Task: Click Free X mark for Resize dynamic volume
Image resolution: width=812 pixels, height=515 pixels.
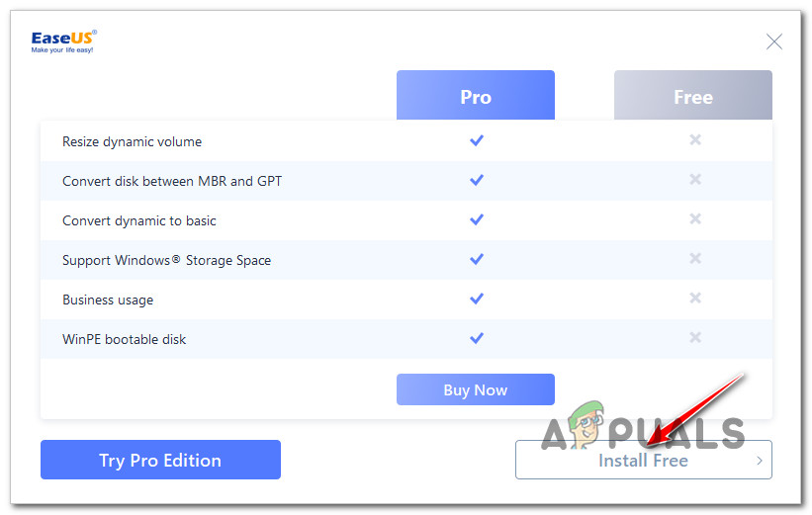Action: pos(695,140)
